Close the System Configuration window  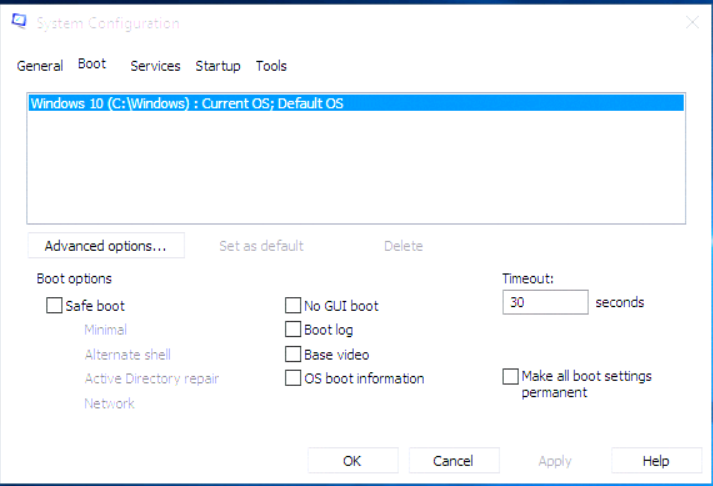tap(692, 22)
